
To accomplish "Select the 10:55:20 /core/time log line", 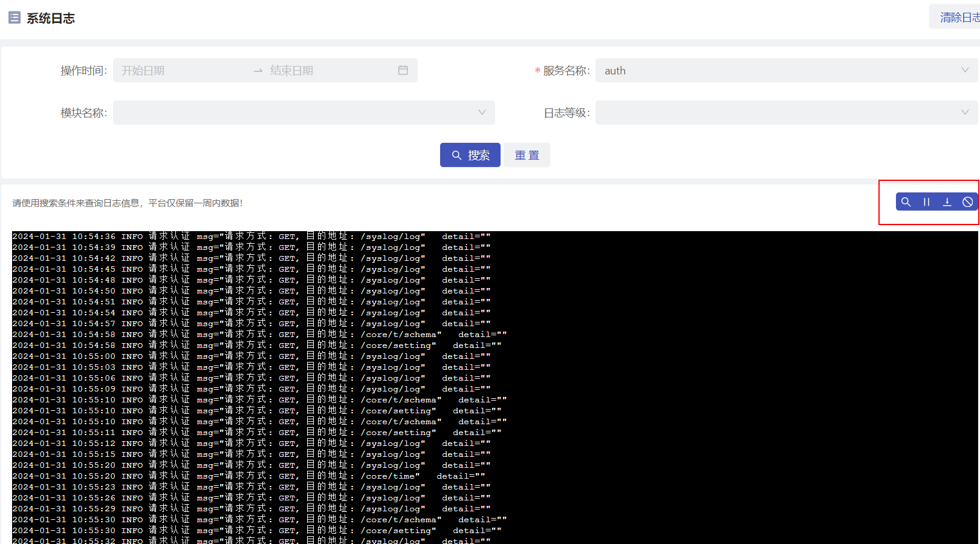I will click(248, 476).
